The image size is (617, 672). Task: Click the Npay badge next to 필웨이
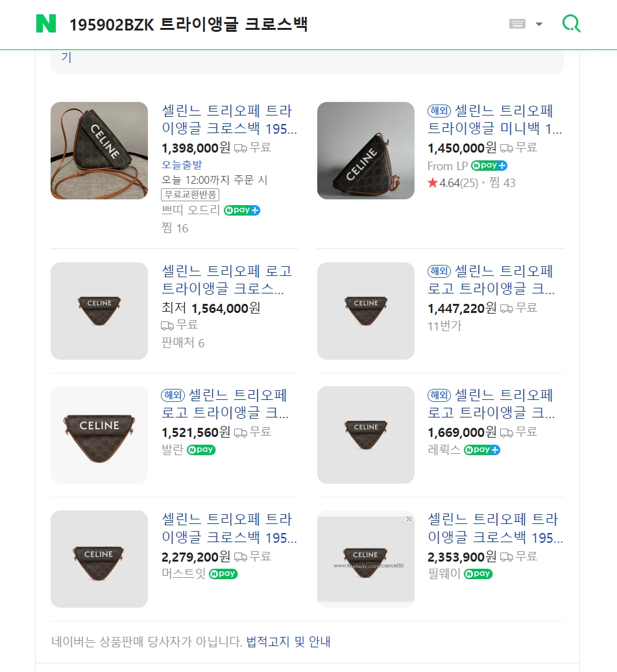pos(478,574)
